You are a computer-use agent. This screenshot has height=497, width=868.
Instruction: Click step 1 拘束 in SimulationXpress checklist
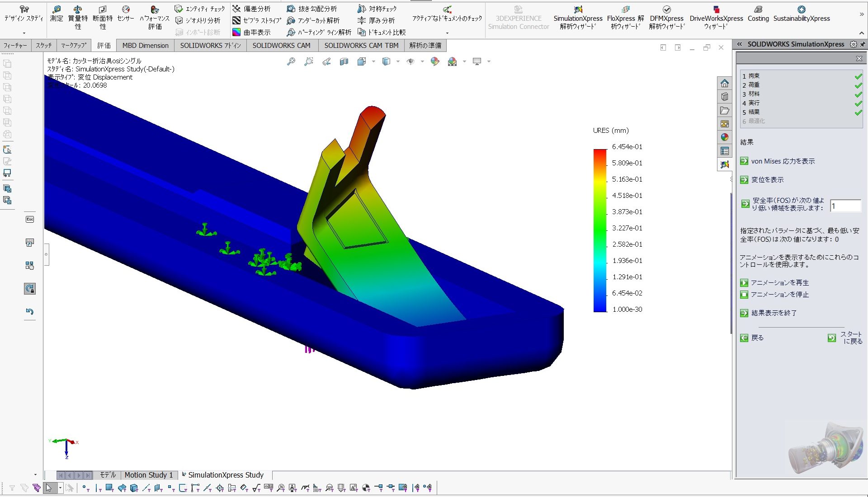pyautogui.click(x=754, y=76)
